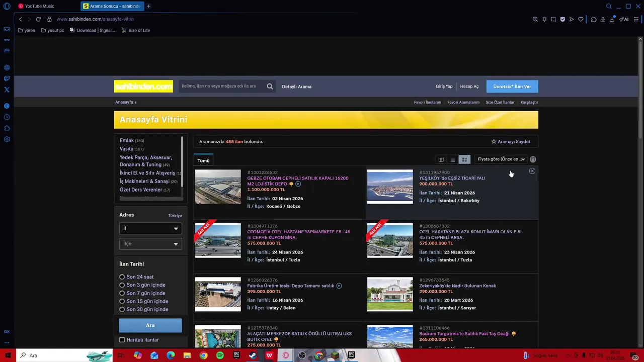The height and width of the screenshot is (362, 644).
Task: Open 'Favori Aramalarım' menu link
Action: pos(463,102)
